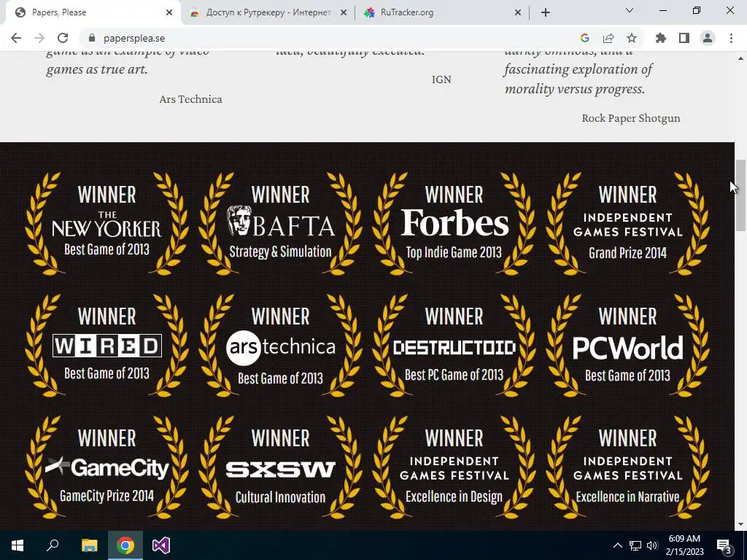Open the Google search icon in address bar
747x560 pixels.
coord(585,38)
